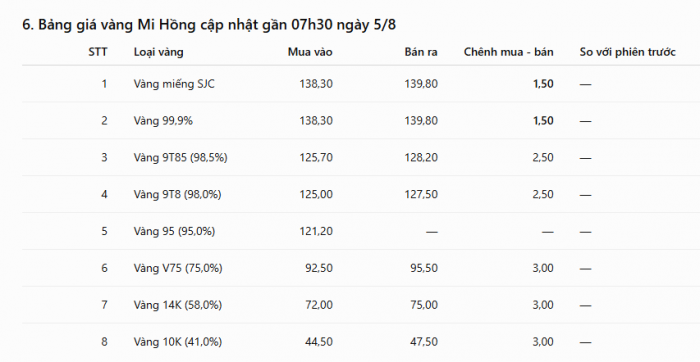Click the 'STT' column header
This screenshot has height=362, width=700.
98,52
